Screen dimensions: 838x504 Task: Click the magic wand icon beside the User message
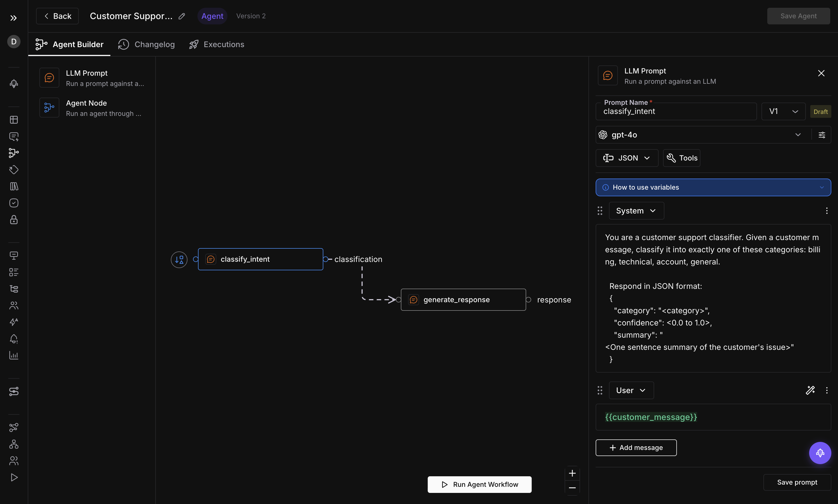click(x=811, y=390)
